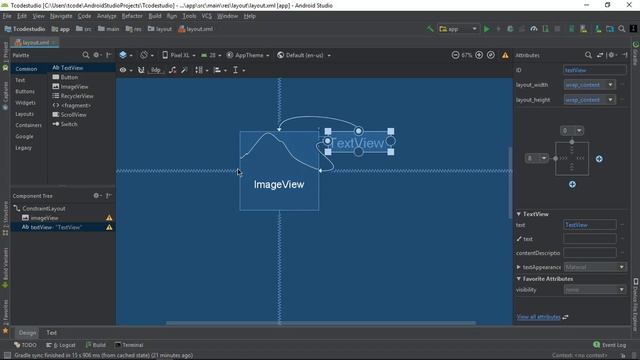This screenshot has height=360, width=640.
Task: Open the VCS menu
Action: pyautogui.click(x=207, y=16)
